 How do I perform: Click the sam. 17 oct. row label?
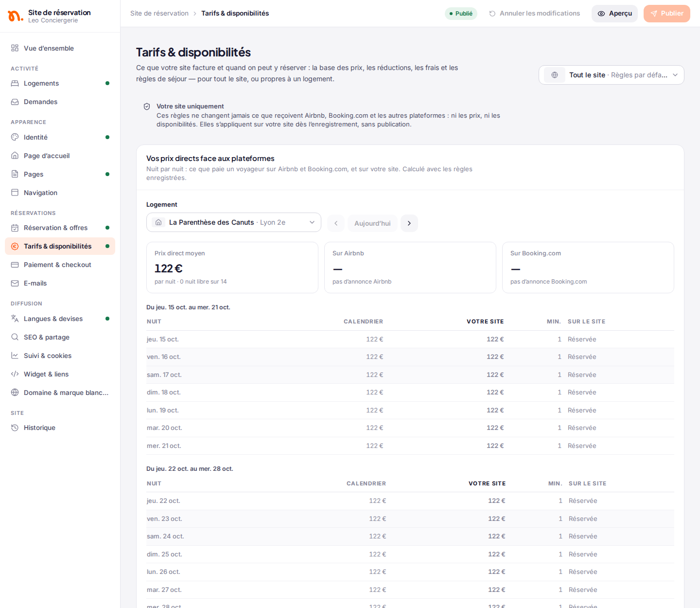[164, 375]
